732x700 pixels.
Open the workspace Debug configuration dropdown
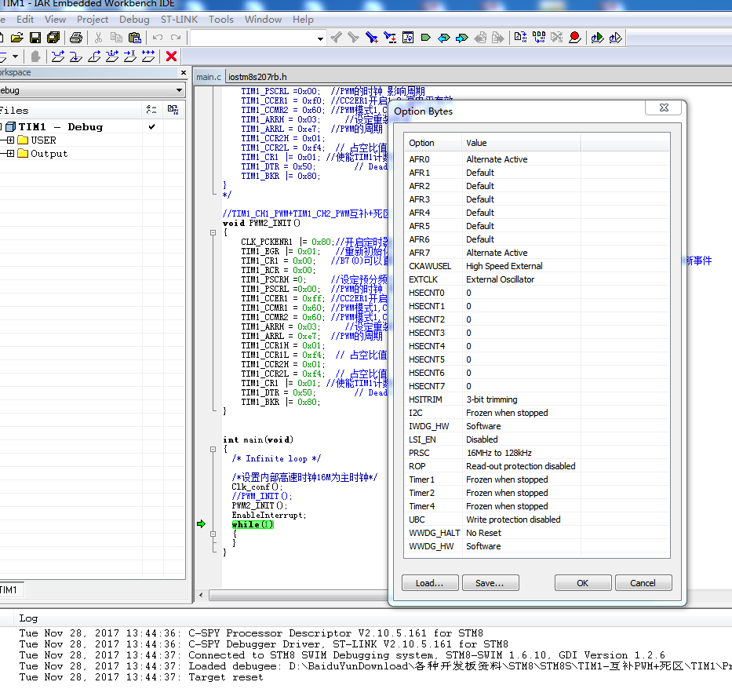(x=179, y=90)
